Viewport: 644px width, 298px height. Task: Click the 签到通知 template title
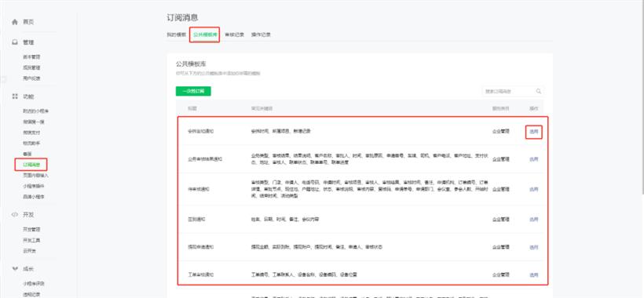(196, 220)
